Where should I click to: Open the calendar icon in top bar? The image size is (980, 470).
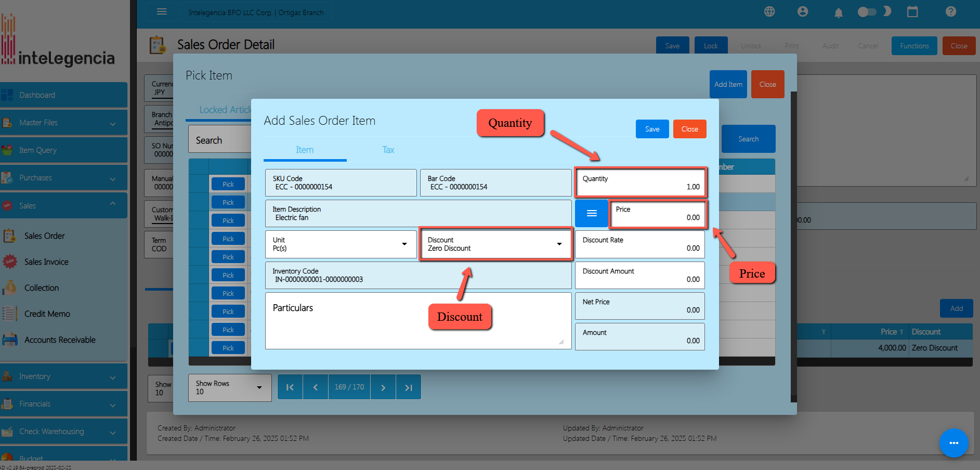pos(912,11)
